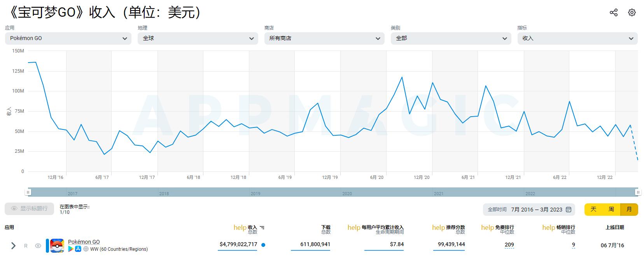This screenshot has height=257, width=644.
Task: Click help icon beside 每用户平均累计收入
Action: tap(354, 227)
